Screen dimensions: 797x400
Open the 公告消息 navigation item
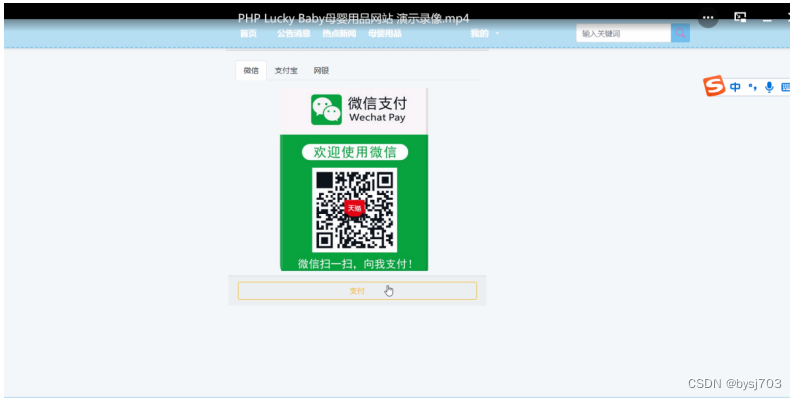[293, 34]
